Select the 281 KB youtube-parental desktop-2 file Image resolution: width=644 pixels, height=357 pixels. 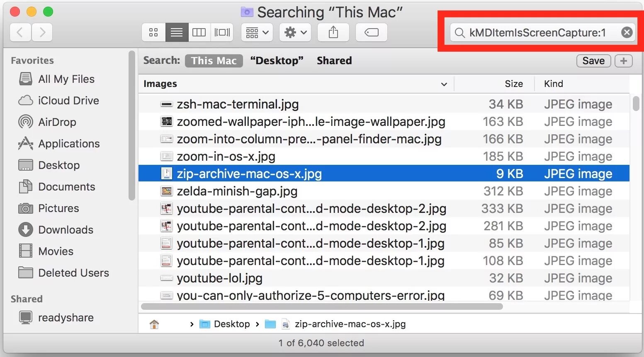(384, 226)
